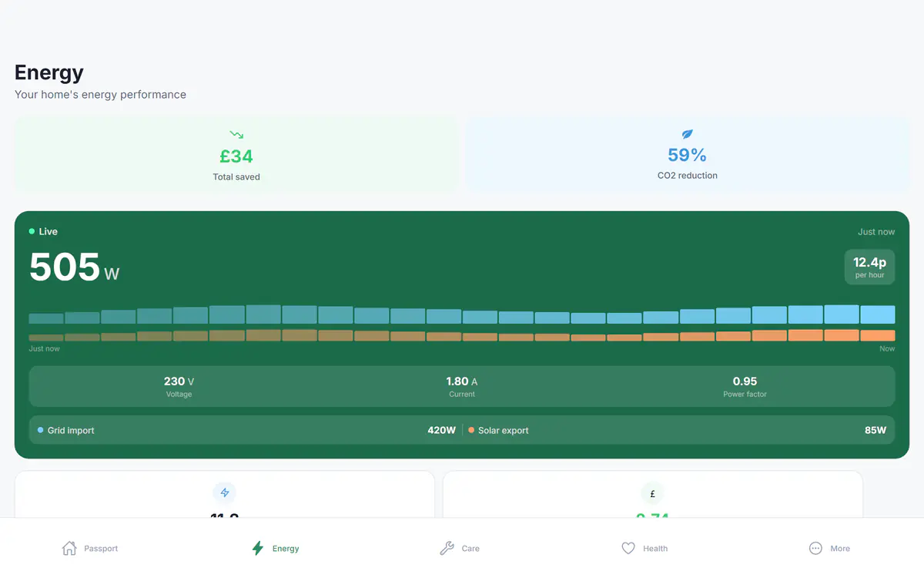Click the three-dots More icon
Screen dimensions: 924x578
point(815,549)
